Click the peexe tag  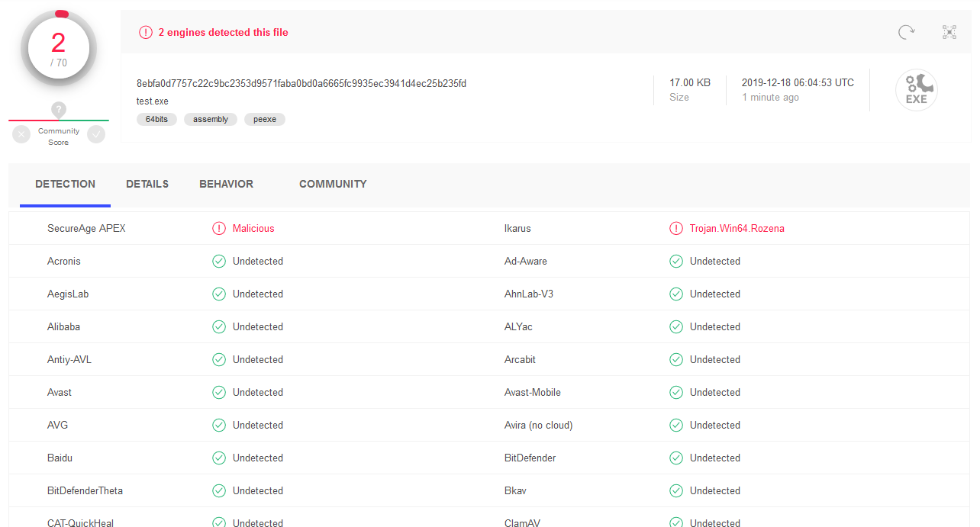[264, 119]
